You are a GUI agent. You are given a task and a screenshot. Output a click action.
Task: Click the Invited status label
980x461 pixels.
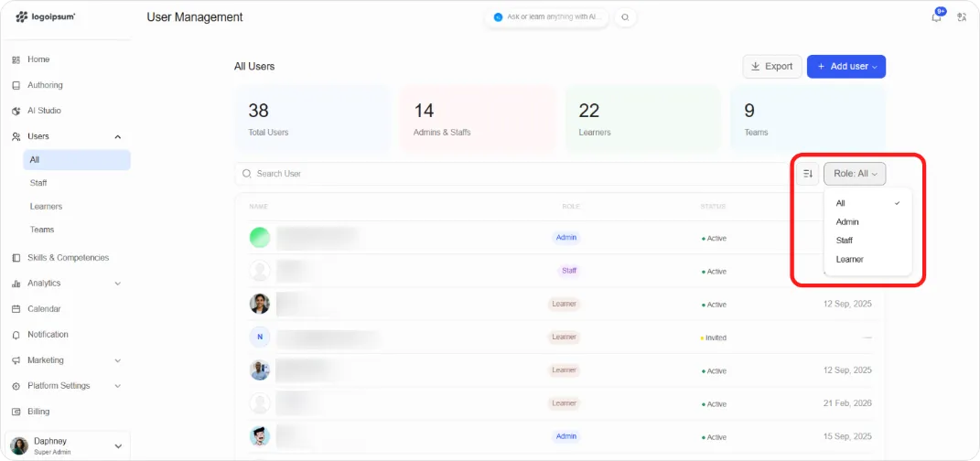click(713, 338)
